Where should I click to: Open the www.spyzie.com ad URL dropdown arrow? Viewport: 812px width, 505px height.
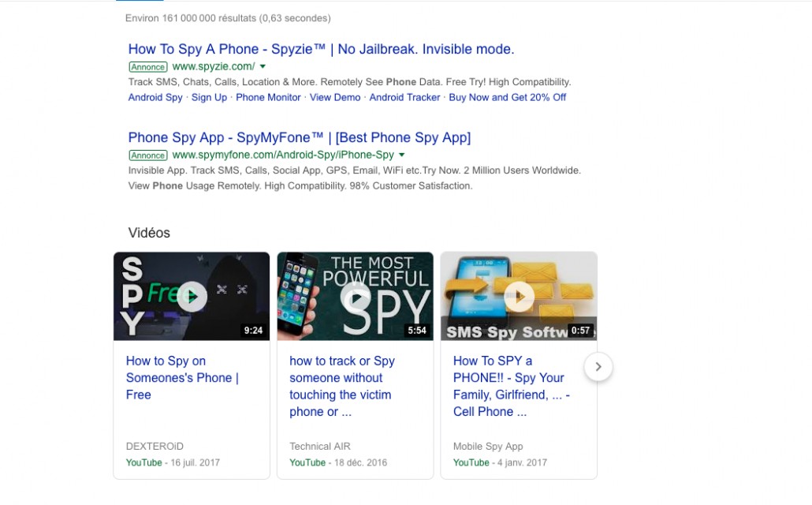tap(263, 66)
